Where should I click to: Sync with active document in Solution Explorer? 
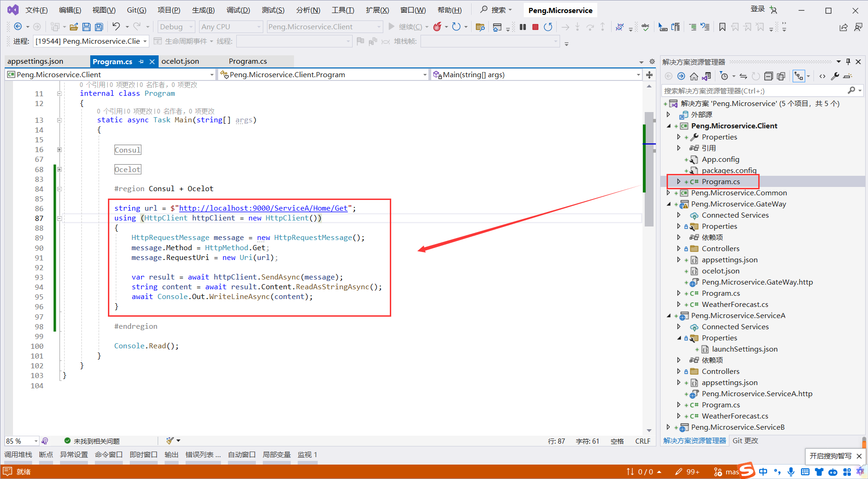point(743,76)
